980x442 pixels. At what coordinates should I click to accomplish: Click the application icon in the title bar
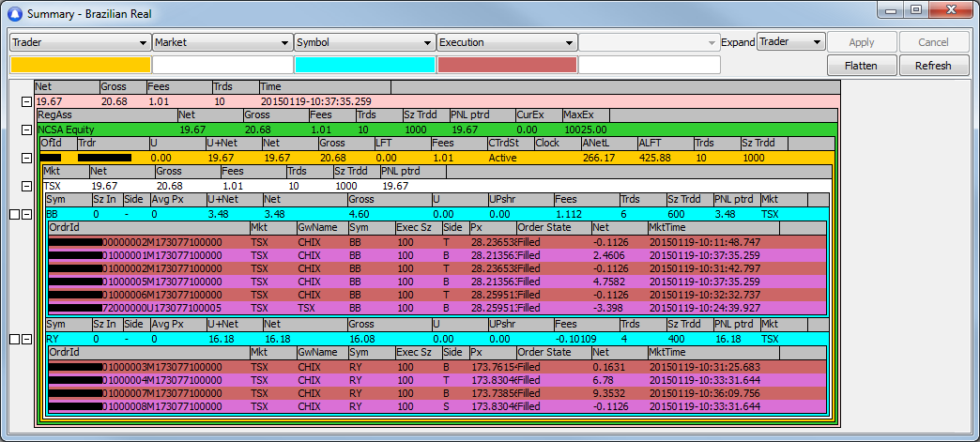tap(14, 11)
